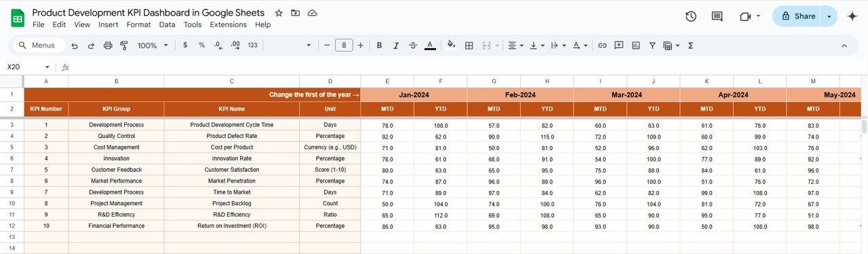This screenshot has height=254, width=868.
Task: Click the insert chart icon
Action: pos(635,46)
